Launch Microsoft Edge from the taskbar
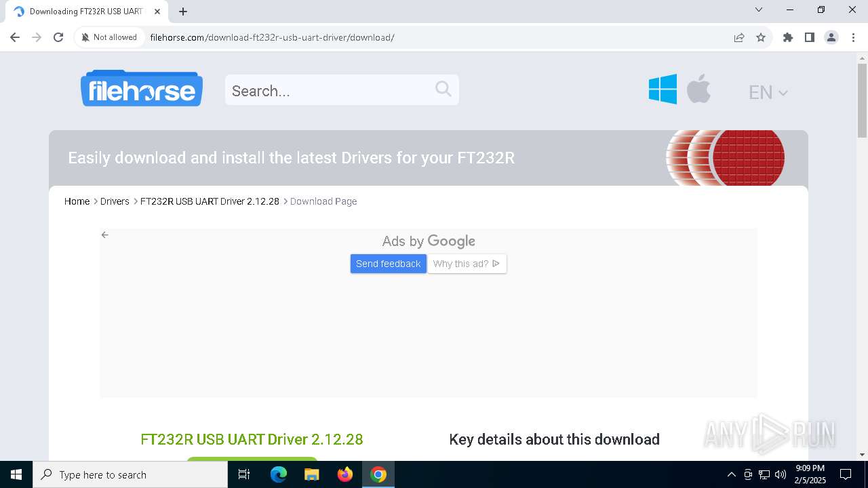This screenshot has width=868, height=488. (x=279, y=474)
